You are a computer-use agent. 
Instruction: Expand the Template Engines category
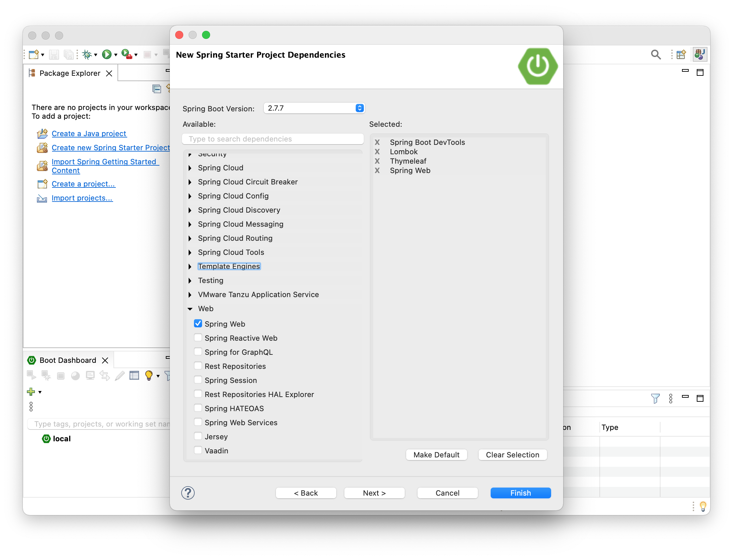190,266
